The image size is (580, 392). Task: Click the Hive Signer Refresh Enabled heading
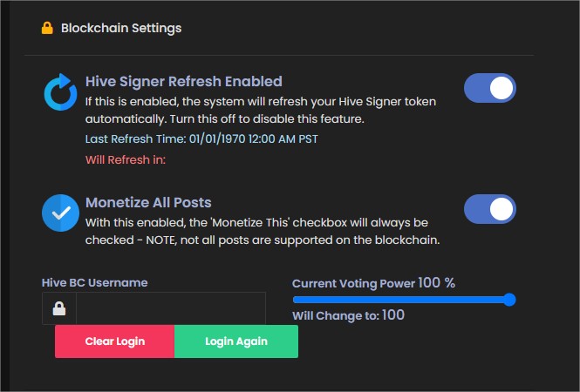184,81
